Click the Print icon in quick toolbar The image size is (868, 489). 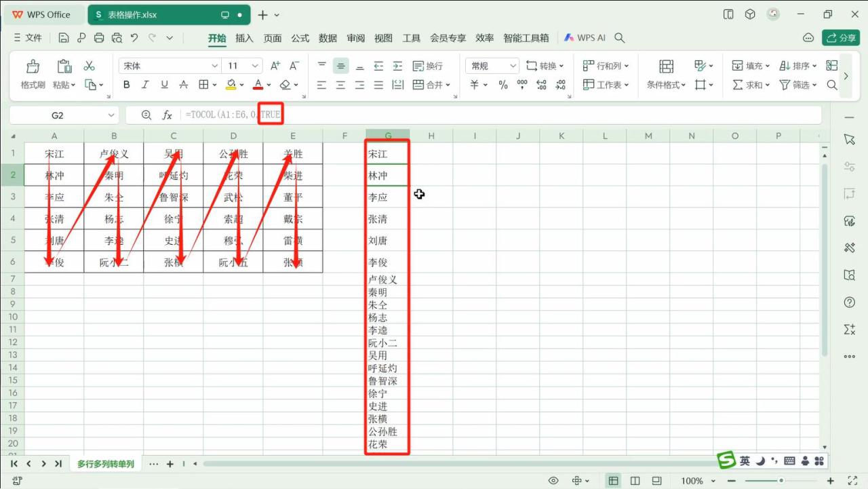tap(99, 38)
